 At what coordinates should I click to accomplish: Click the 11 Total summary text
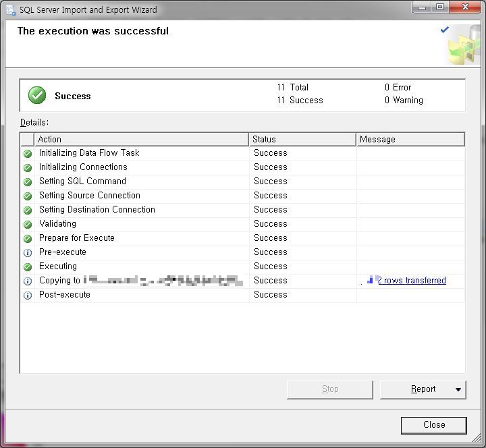click(292, 87)
